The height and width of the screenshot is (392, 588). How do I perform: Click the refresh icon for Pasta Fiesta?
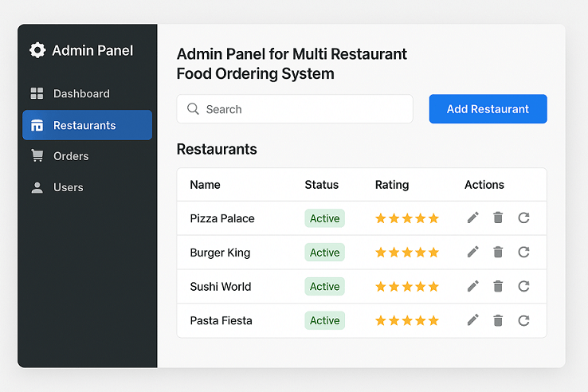coord(523,320)
